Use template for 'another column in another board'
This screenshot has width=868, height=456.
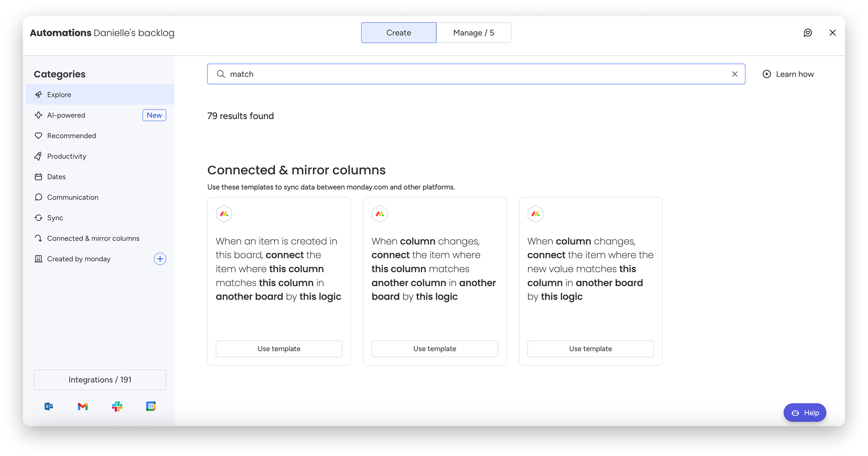434,349
